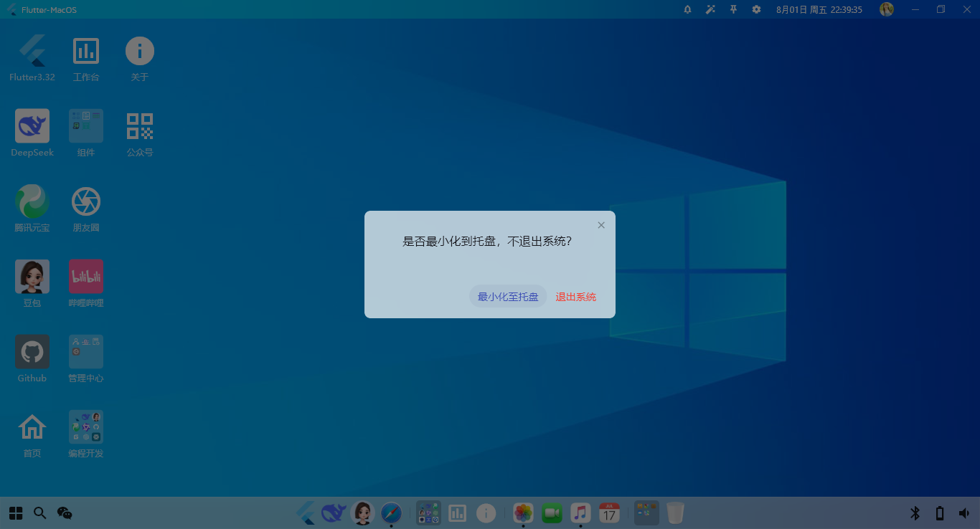The width and height of the screenshot is (980, 529).
Task: Launch 腾讯元宝 from the desktop
Action: pos(32,209)
